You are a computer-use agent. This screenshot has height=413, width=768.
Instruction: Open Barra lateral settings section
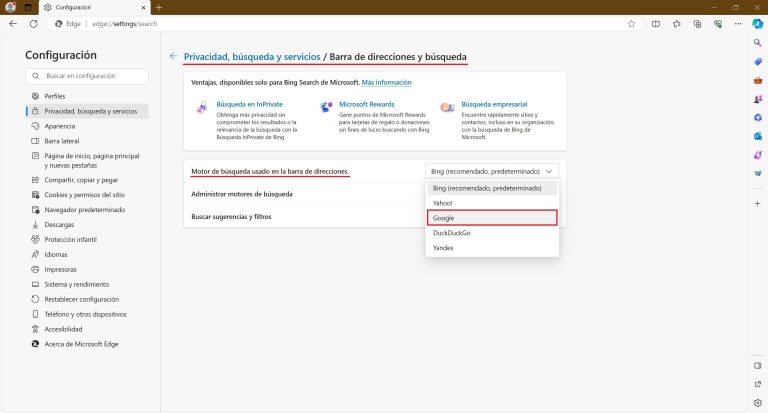(x=87, y=141)
